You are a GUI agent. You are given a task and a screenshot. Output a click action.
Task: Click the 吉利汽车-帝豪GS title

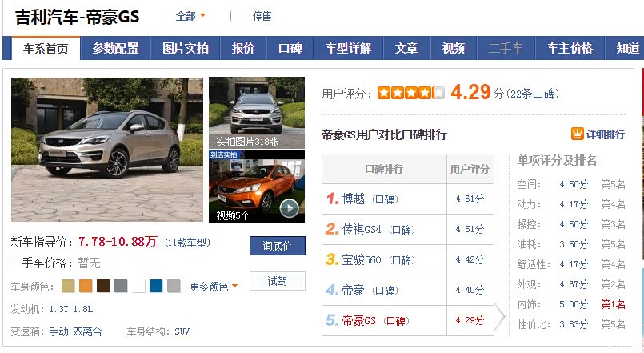point(78,18)
